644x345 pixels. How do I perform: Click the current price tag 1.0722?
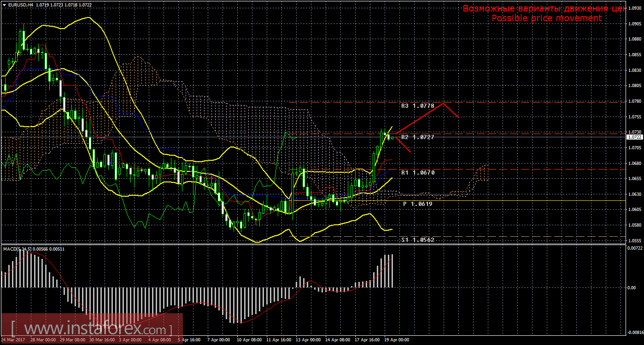(x=634, y=137)
